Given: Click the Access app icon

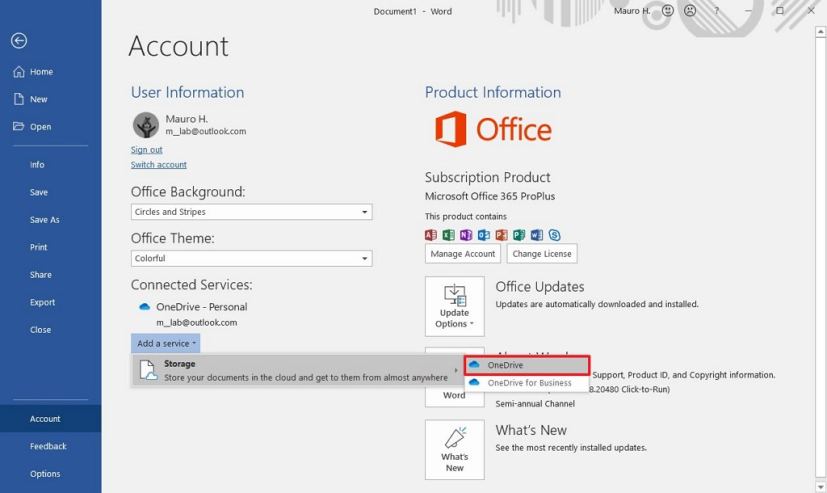Looking at the screenshot, I should (431, 235).
